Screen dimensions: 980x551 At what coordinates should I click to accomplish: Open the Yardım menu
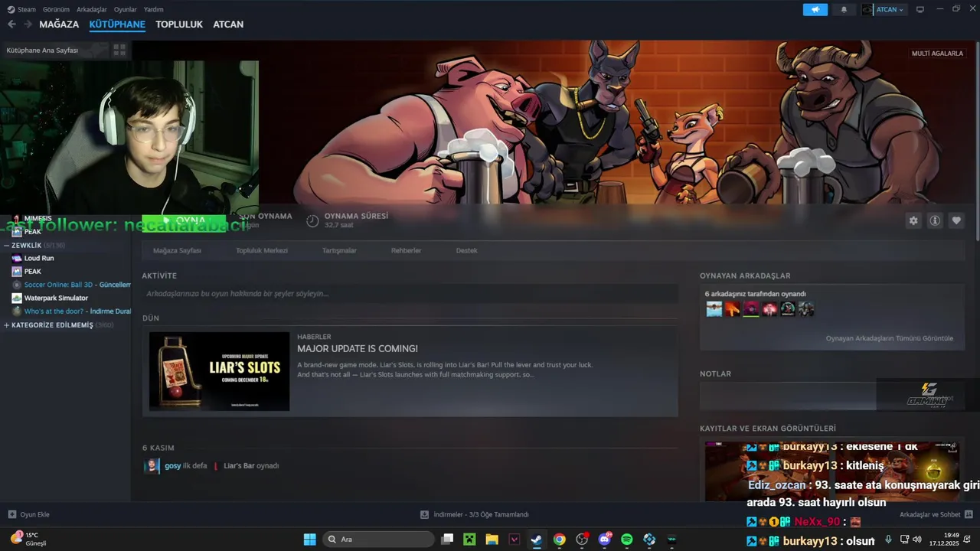point(154,9)
